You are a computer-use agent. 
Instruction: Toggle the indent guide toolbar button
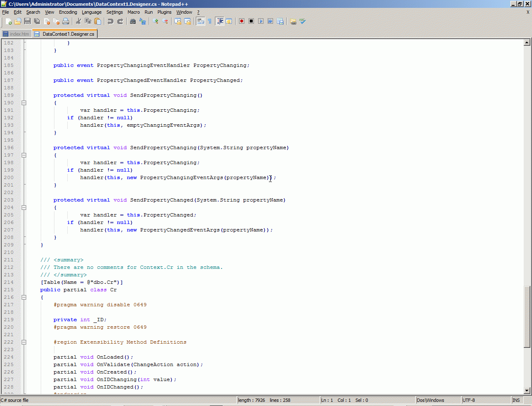coord(219,21)
